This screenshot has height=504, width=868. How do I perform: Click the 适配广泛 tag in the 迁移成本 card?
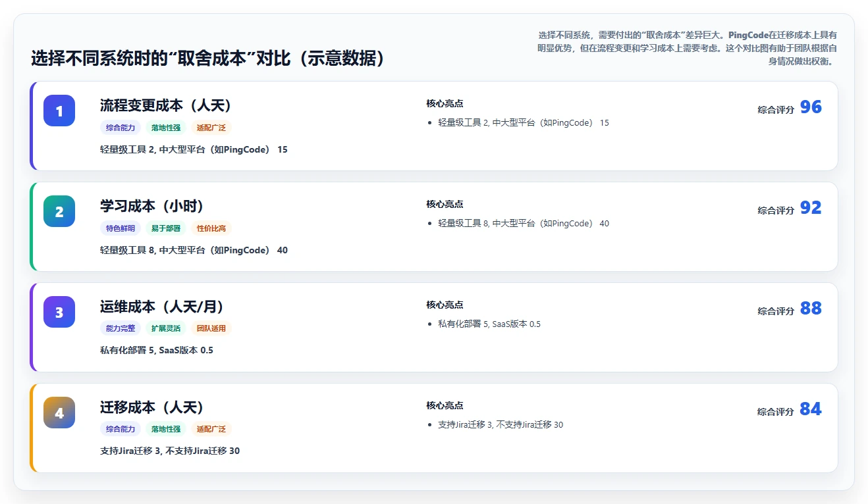(211, 429)
